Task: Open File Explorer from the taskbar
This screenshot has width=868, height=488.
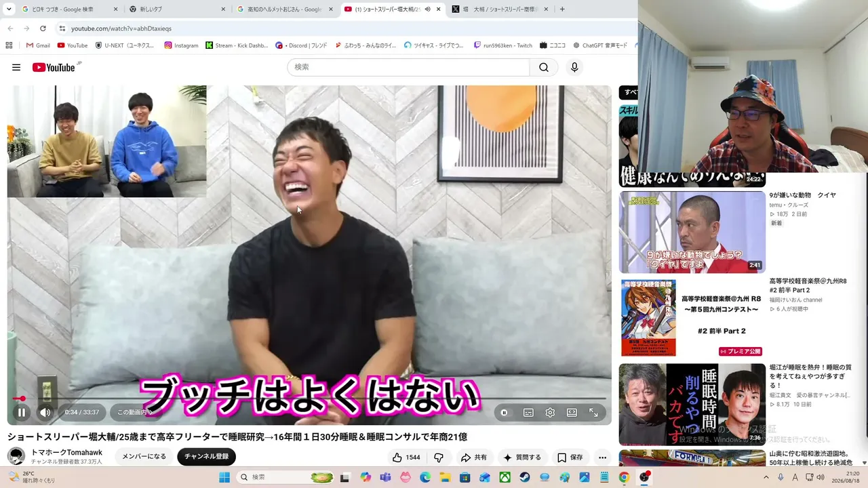Action: coord(445,477)
